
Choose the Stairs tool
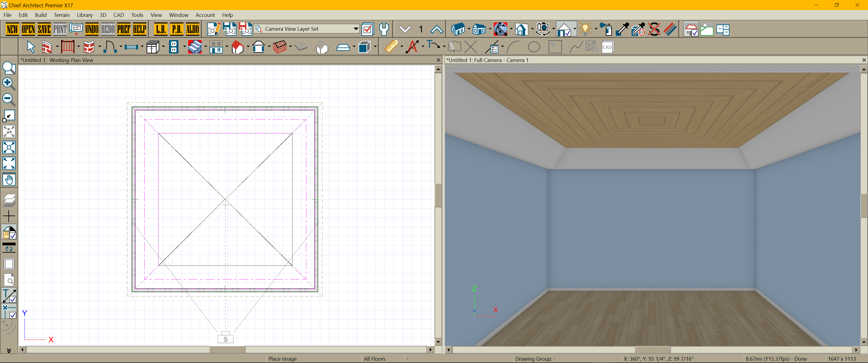(195, 47)
